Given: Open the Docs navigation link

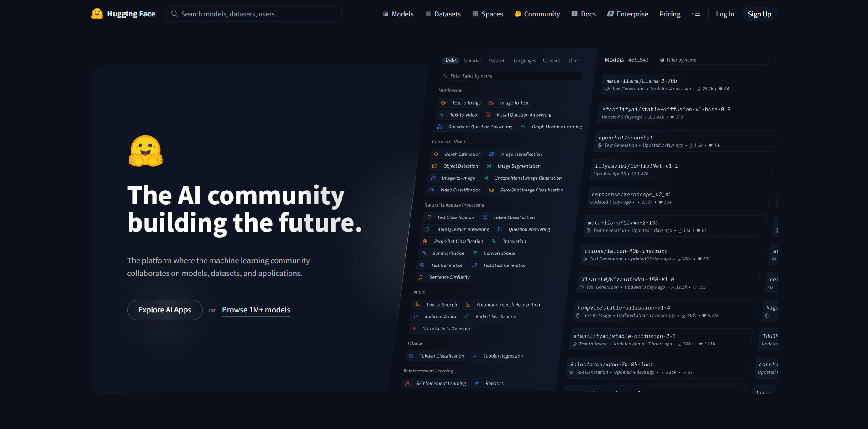Looking at the screenshot, I should (583, 14).
